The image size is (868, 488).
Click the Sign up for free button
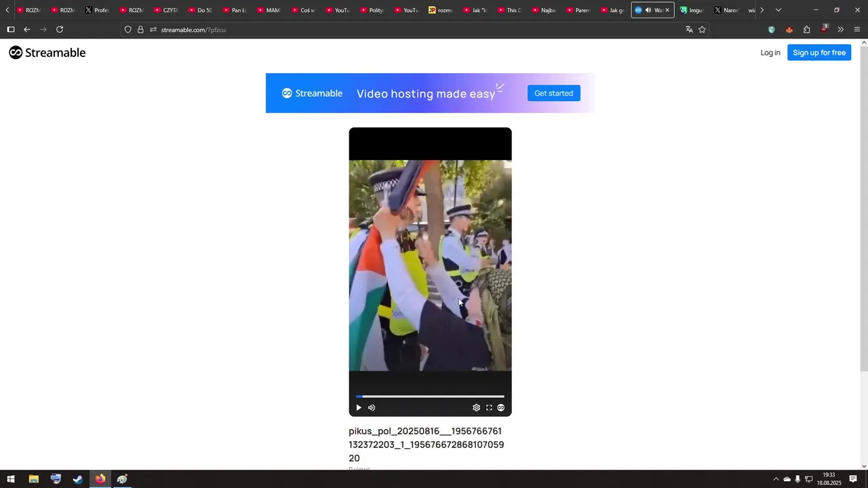tap(819, 53)
